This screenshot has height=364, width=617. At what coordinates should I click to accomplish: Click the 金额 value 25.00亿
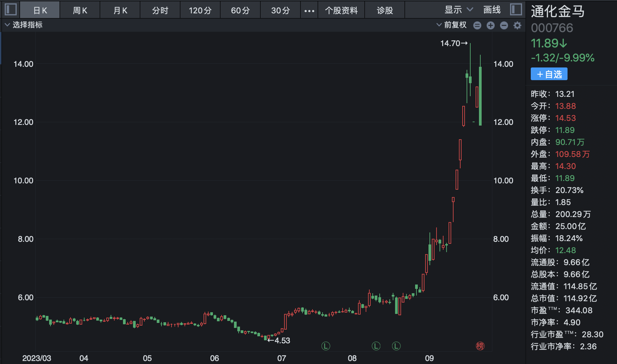coord(571,226)
